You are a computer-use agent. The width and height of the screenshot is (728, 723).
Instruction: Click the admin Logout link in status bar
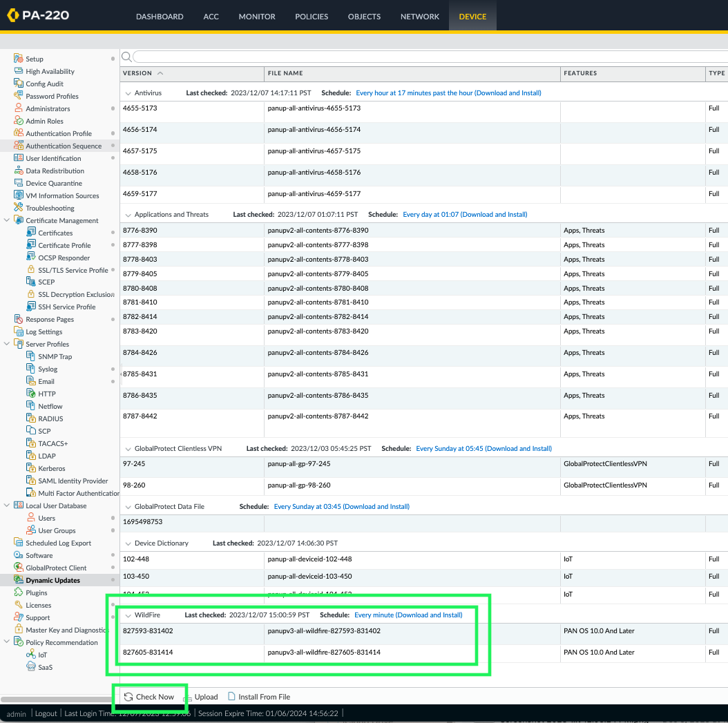[x=46, y=713]
